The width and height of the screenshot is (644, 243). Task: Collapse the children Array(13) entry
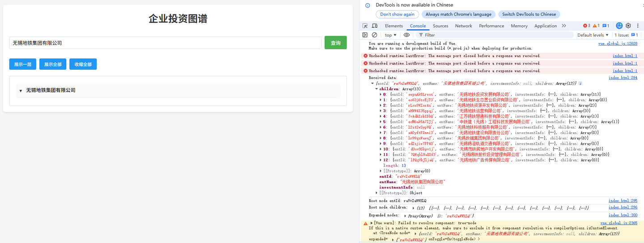(377, 89)
